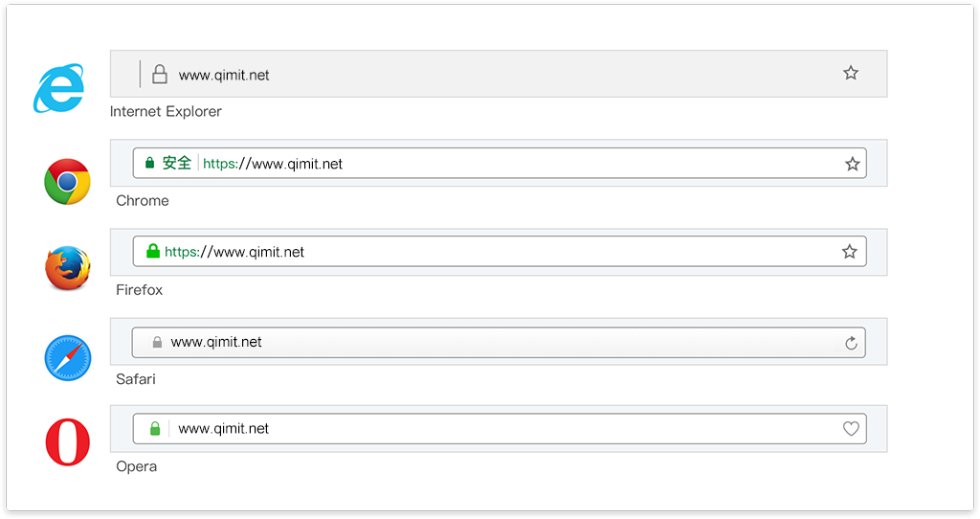The height and width of the screenshot is (519, 980).
Task: Toggle the favorite star in Internet Explorer bar
Action: coord(851,73)
